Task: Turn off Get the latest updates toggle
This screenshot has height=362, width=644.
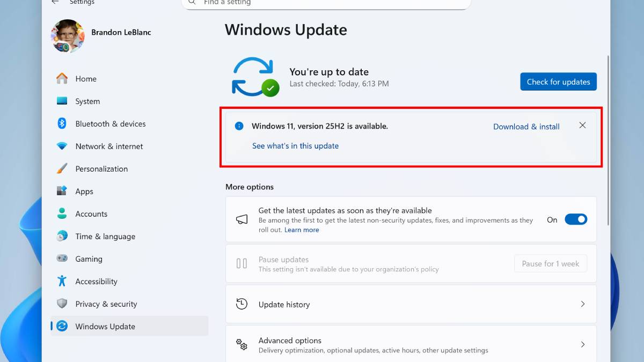Action: [x=576, y=219]
